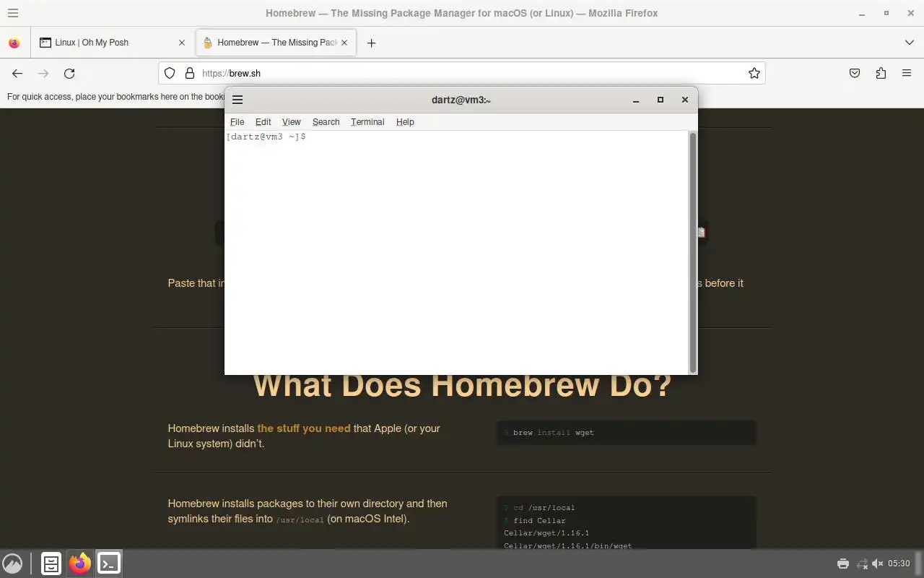This screenshot has height=578, width=924.
Task: Click the terminal taskbar icon
Action: point(109,564)
